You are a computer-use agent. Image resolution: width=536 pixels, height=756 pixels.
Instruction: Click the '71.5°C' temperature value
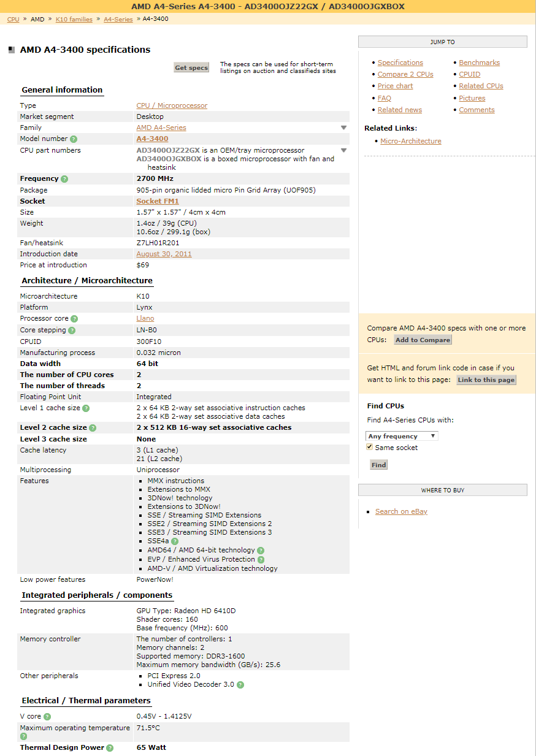pyautogui.click(x=148, y=728)
